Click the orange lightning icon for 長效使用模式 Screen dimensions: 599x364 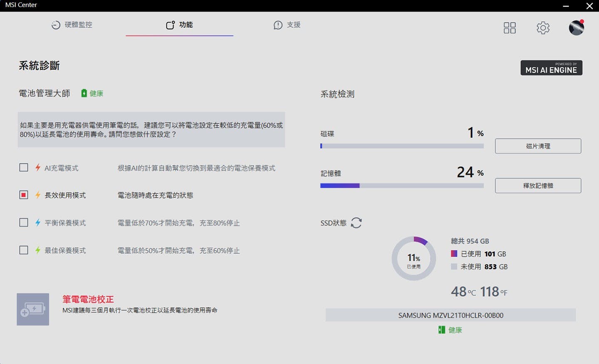[x=38, y=195]
